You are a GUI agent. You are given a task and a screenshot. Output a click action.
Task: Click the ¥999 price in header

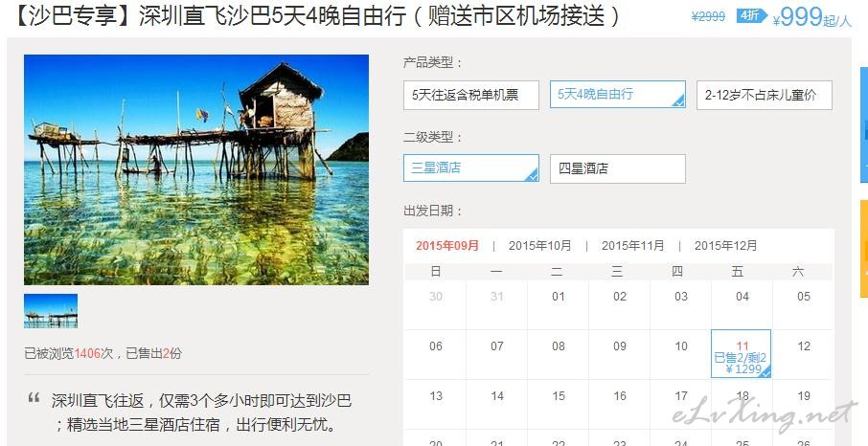(798, 18)
